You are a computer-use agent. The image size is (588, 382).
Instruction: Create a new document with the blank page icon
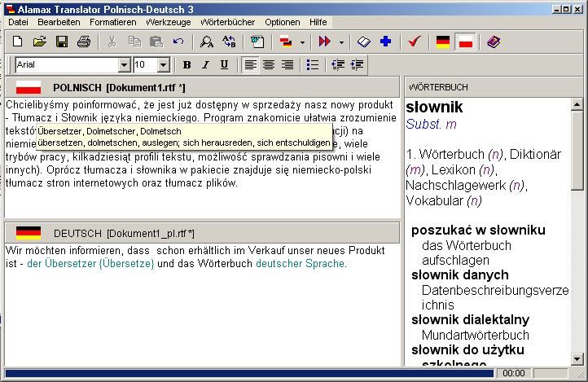[x=18, y=42]
